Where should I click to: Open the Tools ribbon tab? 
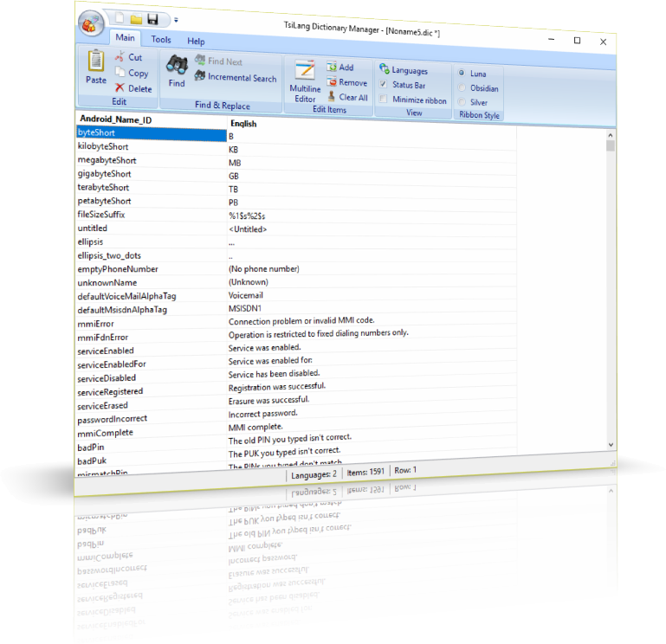point(161,40)
